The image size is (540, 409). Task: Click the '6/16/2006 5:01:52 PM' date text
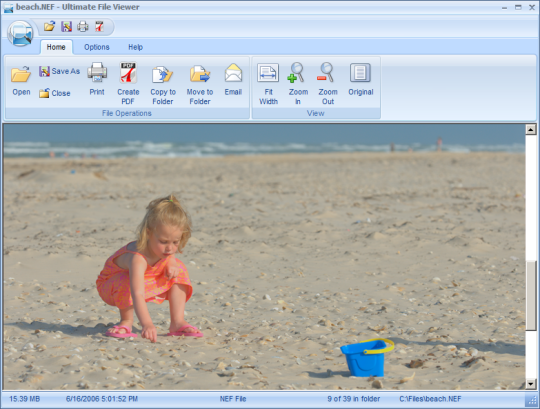coord(102,399)
